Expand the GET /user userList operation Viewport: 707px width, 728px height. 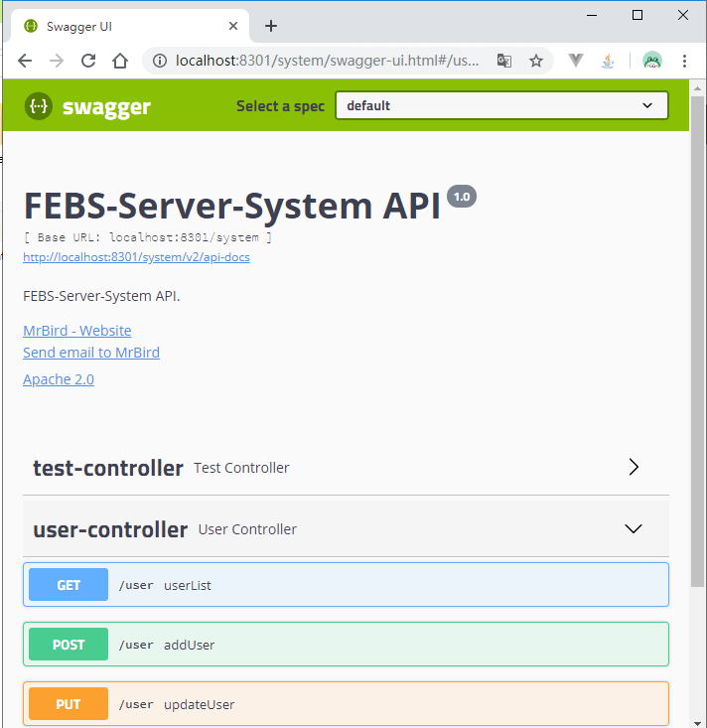click(x=346, y=585)
